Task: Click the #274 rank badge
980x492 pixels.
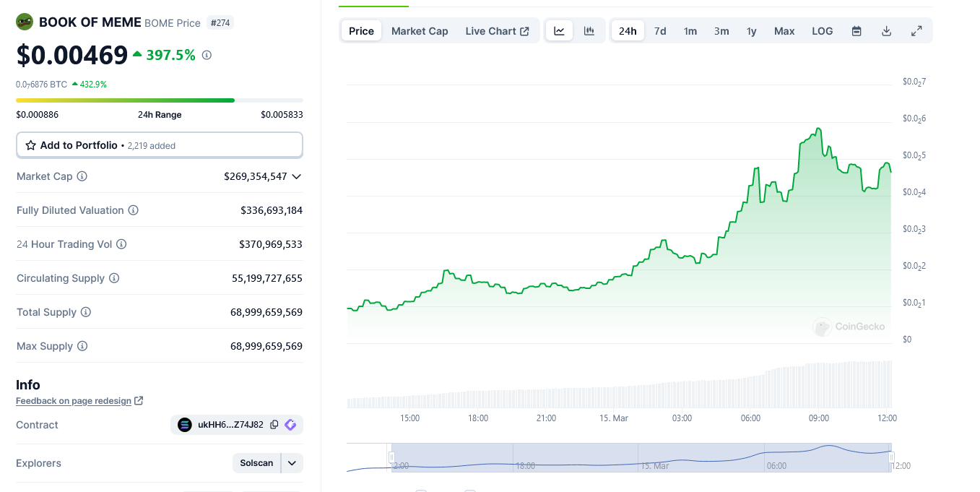Action: [x=220, y=22]
